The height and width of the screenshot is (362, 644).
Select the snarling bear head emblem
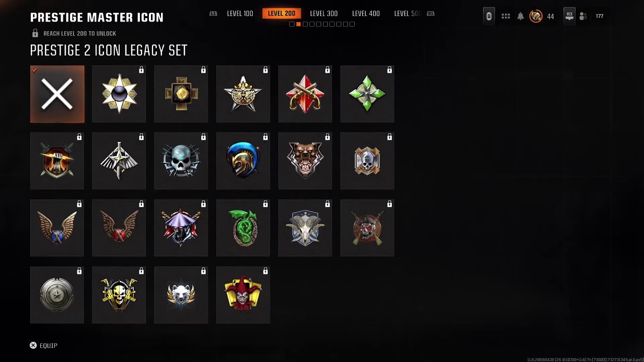pyautogui.click(x=305, y=161)
